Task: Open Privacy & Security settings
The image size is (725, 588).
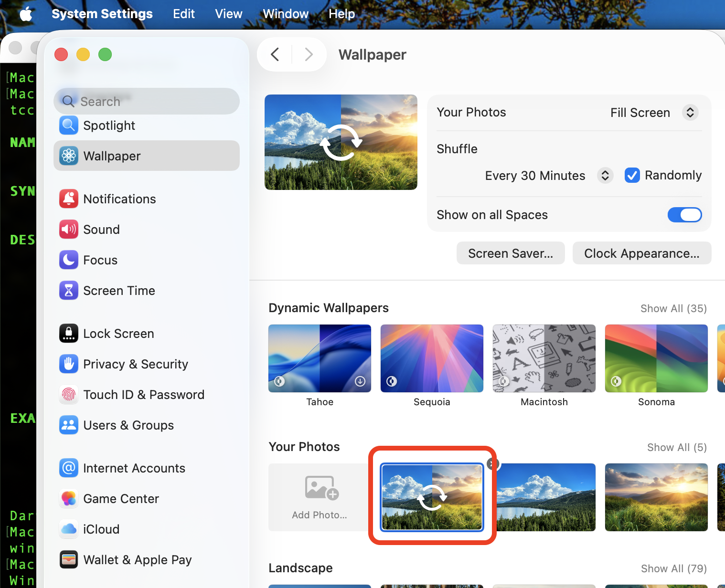Action: [146, 364]
